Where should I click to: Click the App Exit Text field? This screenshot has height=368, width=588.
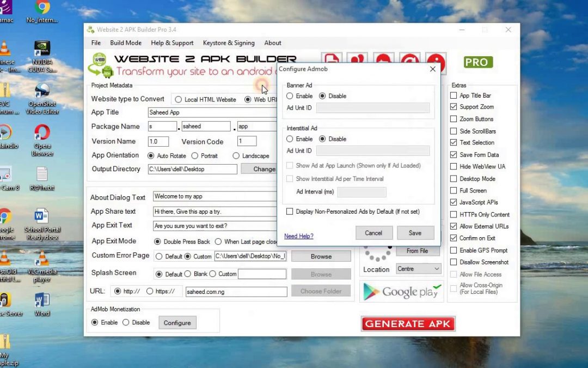point(215,226)
